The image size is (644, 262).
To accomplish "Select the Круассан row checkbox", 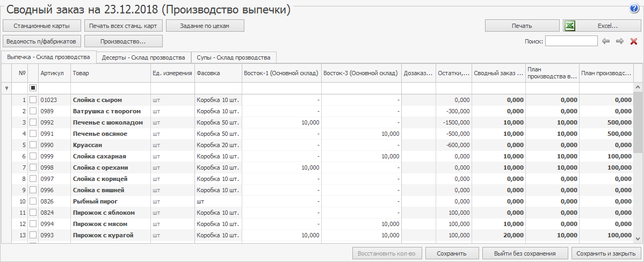I will [33, 145].
